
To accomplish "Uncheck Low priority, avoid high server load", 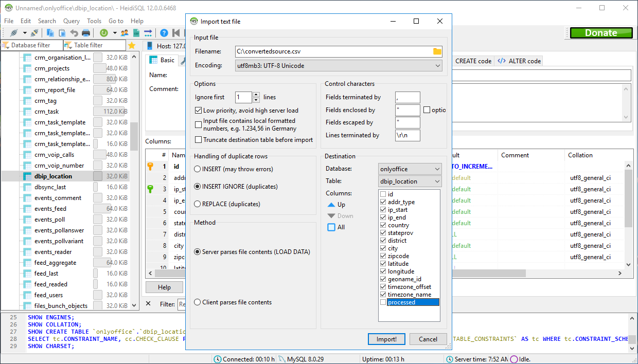I will pyautogui.click(x=199, y=111).
